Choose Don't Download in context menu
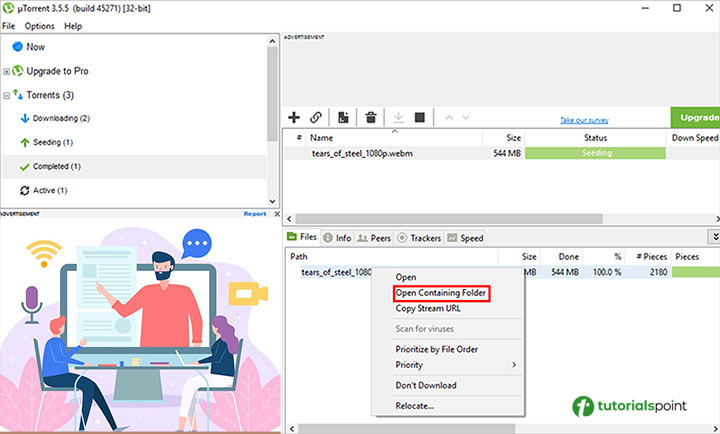The image size is (720, 434). pos(426,385)
